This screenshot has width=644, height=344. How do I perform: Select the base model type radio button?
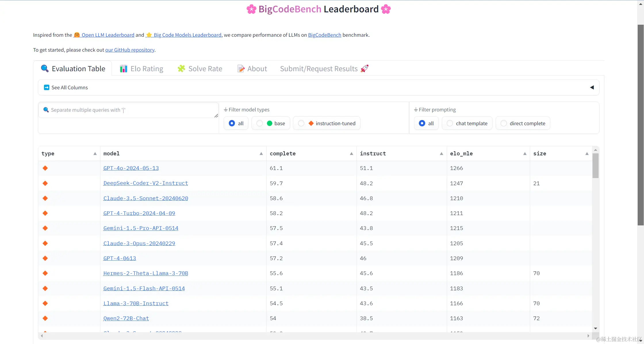260,123
